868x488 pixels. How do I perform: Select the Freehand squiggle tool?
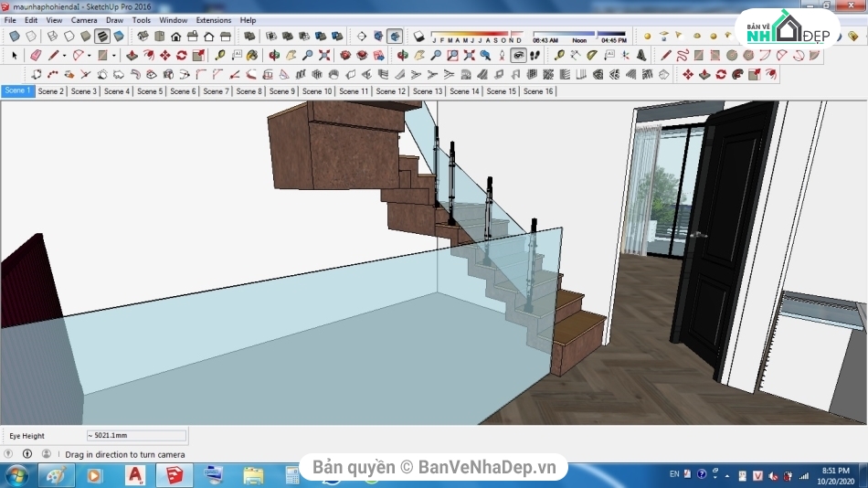(x=682, y=56)
